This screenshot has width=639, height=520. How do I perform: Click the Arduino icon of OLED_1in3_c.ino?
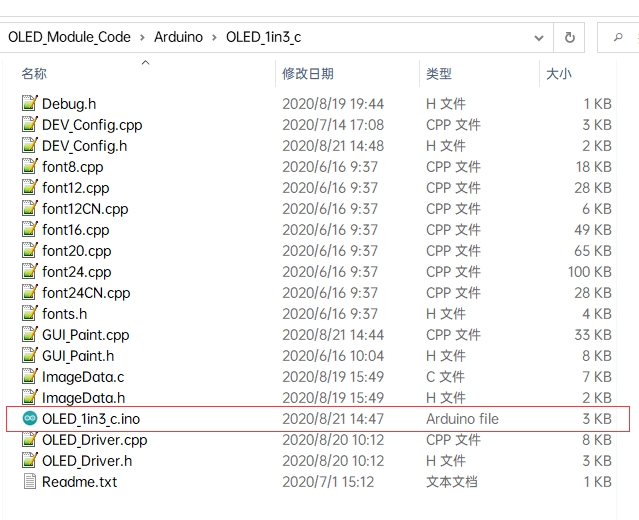pyautogui.click(x=30, y=419)
